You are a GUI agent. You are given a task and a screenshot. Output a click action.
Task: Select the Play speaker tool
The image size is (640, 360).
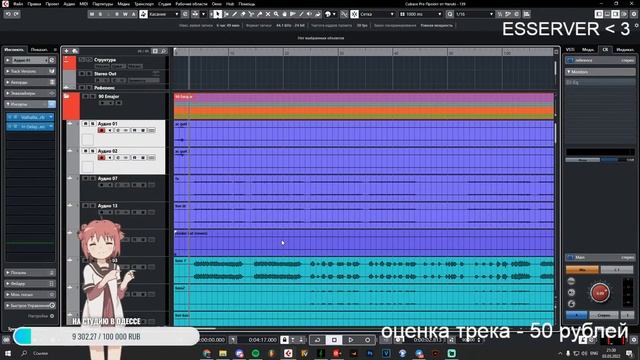coord(309,14)
